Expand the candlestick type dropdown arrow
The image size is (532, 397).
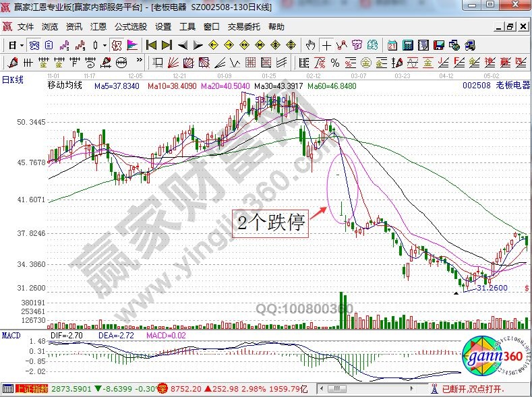click(104, 45)
